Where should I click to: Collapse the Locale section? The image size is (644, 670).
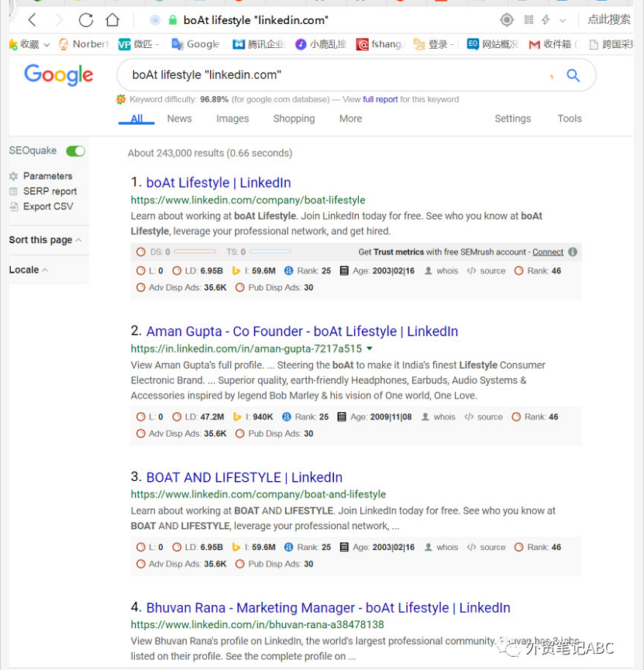[x=28, y=270]
